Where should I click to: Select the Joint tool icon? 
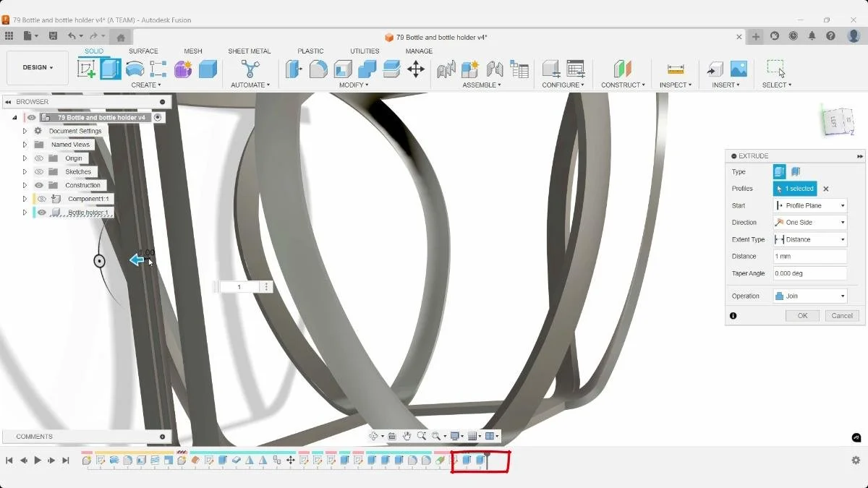click(x=495, y=69)
